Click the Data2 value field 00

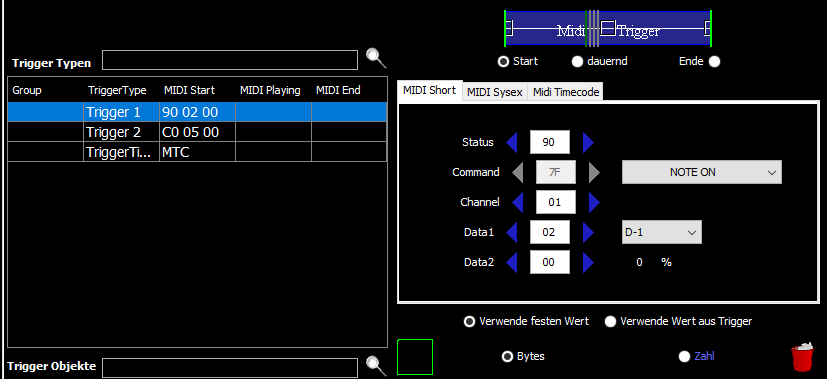point(550,262)
